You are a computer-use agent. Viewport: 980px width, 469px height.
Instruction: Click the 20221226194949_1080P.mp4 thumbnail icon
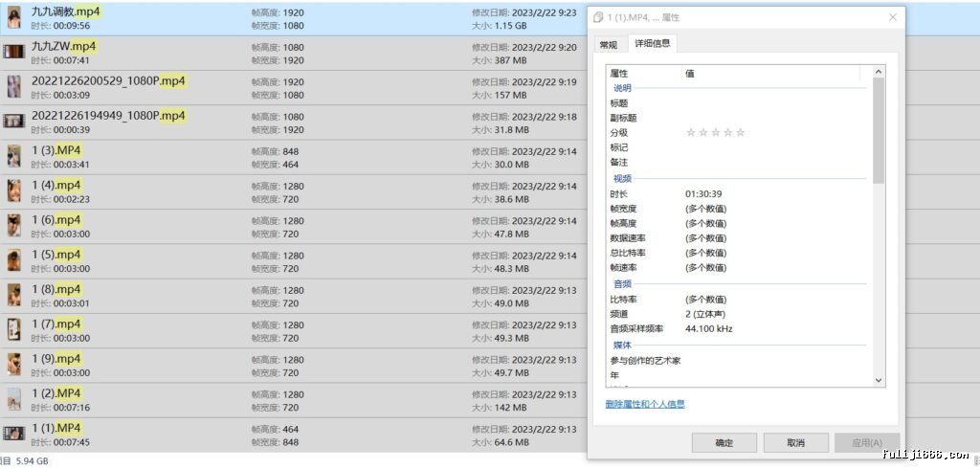coord(13,122)
